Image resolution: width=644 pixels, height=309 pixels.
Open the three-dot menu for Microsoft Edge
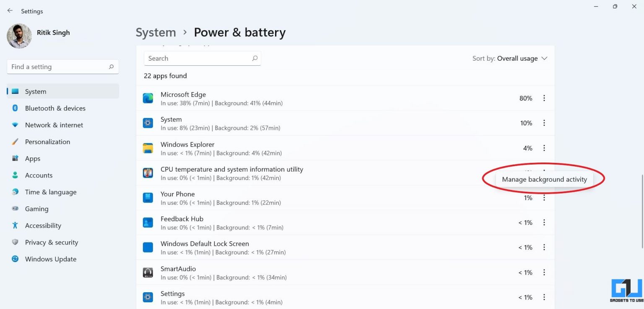[x=544, y=98]
